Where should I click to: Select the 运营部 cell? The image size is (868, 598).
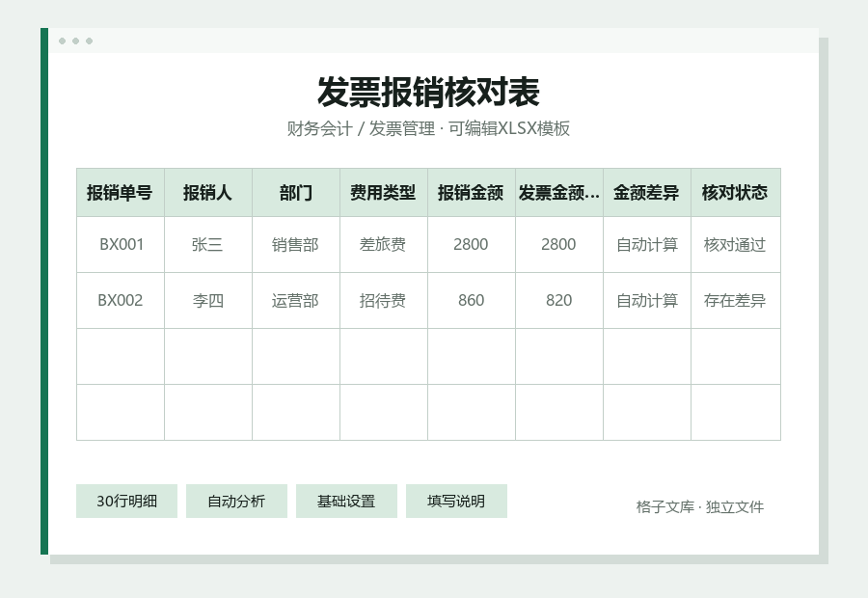(x=296, y=300)
